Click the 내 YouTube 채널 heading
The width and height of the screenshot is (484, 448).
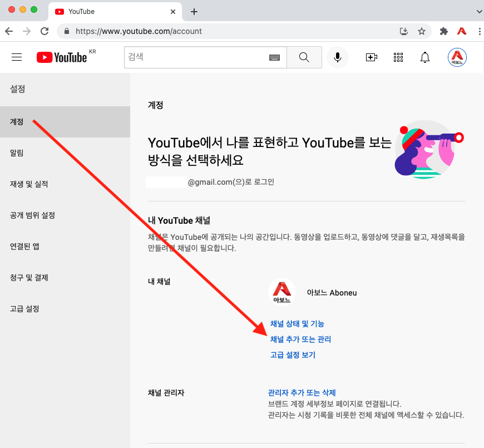coord(179,220)
